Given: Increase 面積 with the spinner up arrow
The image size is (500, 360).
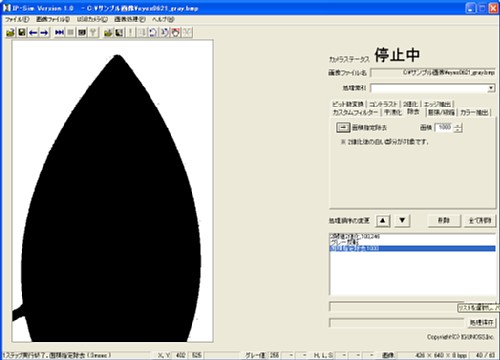Looking at the screenshot, I should pyautogui.click(x=458, y=125).
